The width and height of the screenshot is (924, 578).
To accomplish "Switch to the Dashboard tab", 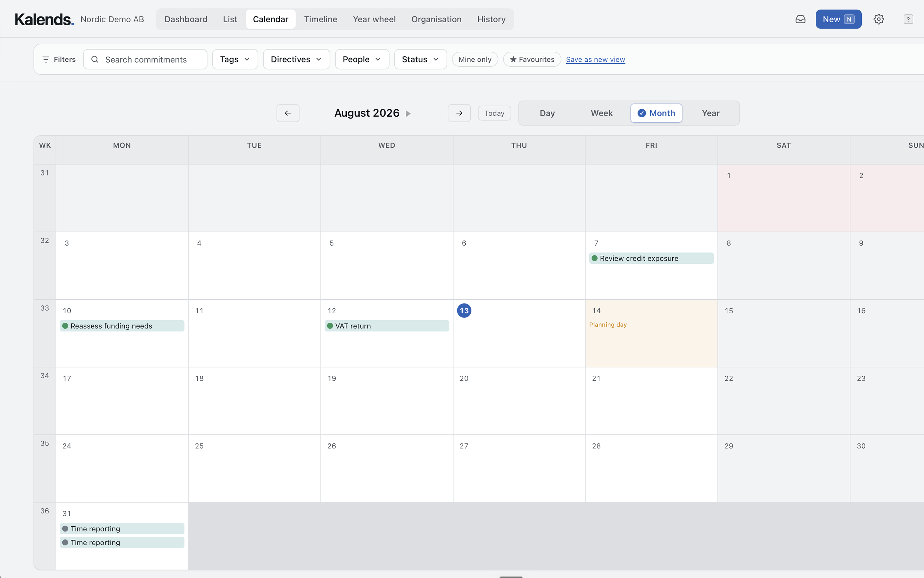I will pyautogui.click(x=186, y=19).
